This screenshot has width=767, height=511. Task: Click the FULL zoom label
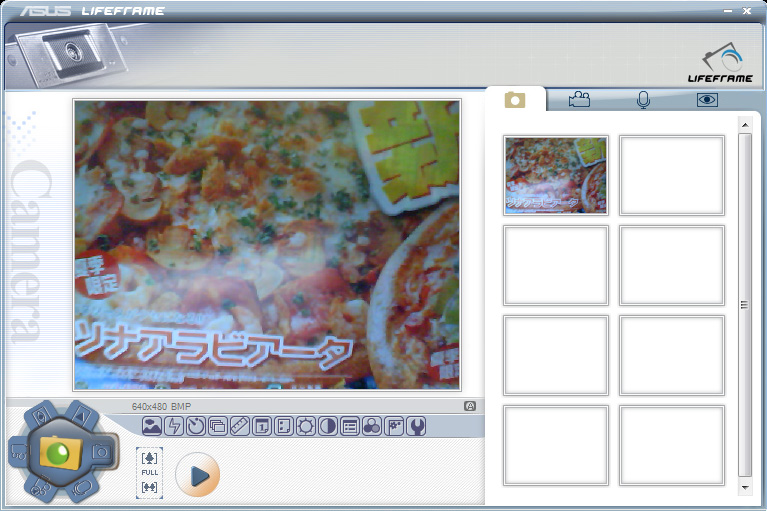pyautogui.click(x=149, y=472)
